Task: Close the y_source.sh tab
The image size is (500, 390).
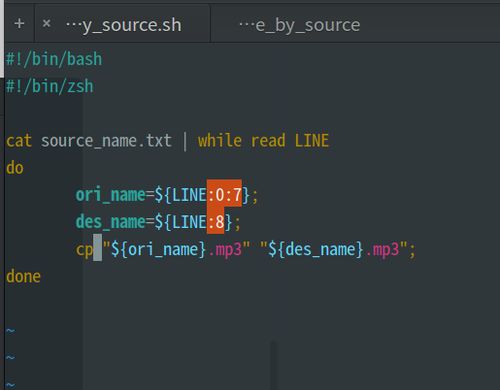Action: (x=47, y=23)
